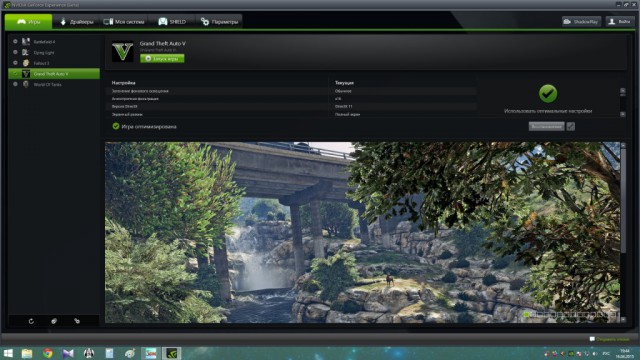Click the DirectX 11 value cell
The width and height of the screenshot is (640, 360).
pyautogui.click(x=344, y=107)
